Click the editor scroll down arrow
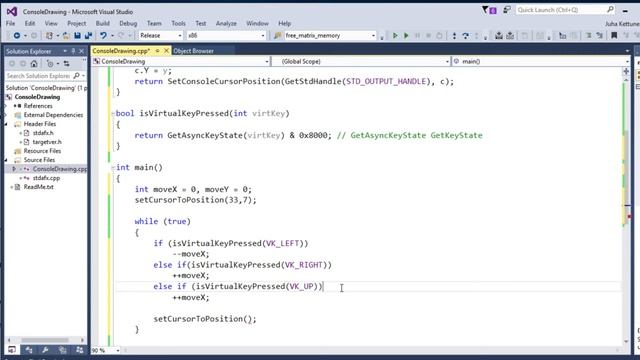This screenshot has width=640, height=360. pyautogui.click(x=626, y=341)
